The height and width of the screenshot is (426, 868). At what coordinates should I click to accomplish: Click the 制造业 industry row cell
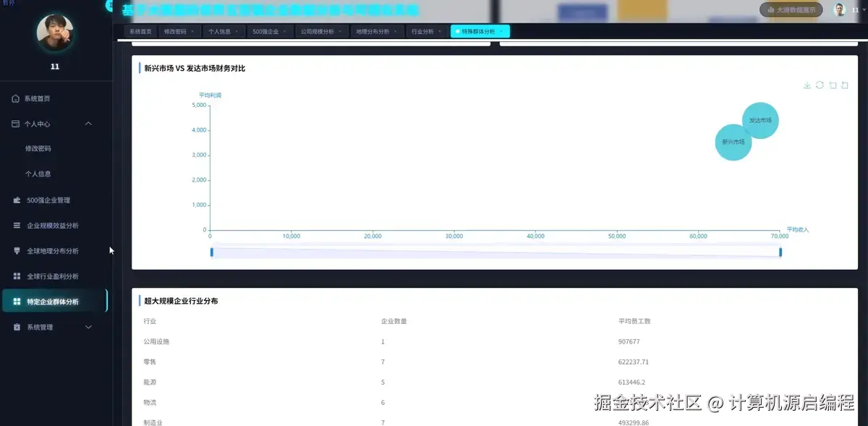click(x=153, y=422)
